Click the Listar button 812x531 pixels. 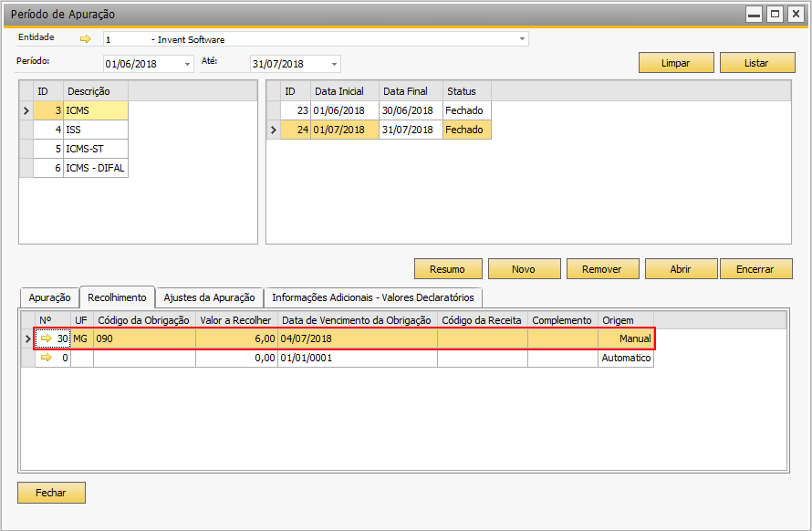point(756,63)
